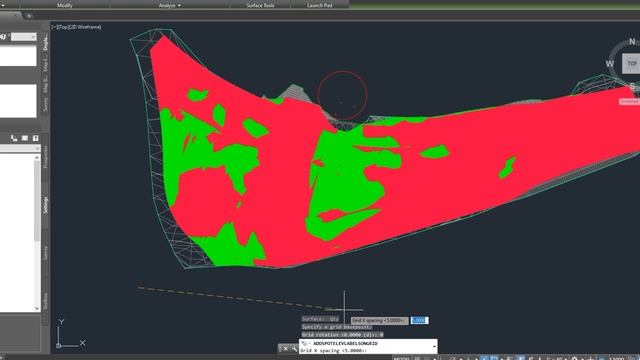This screenshot has height=360, width=640.
Task: Click the Toolspace panel display icon
Action: [x=25, y=138]
